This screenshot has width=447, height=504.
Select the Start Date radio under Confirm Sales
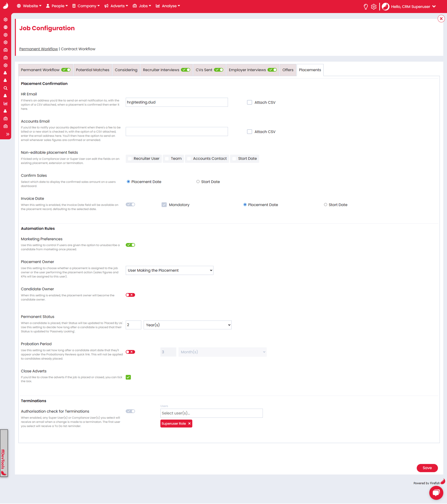coord(198,181)
